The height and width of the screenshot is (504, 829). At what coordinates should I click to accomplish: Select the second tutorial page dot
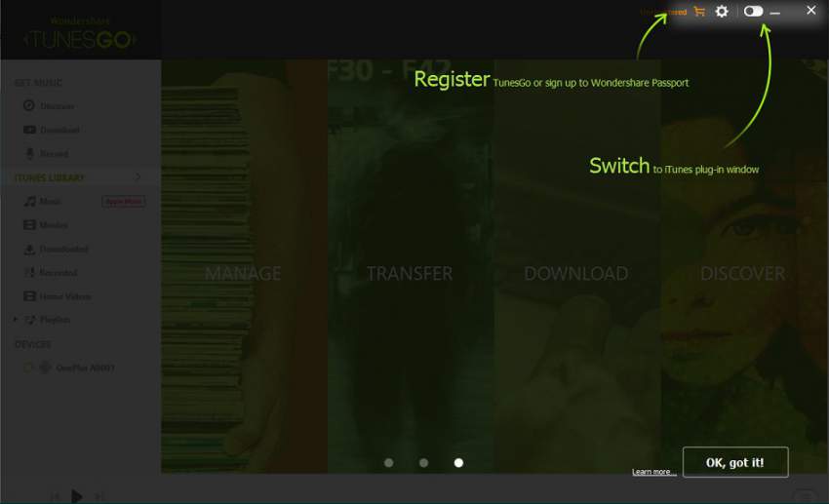[423, 463]
